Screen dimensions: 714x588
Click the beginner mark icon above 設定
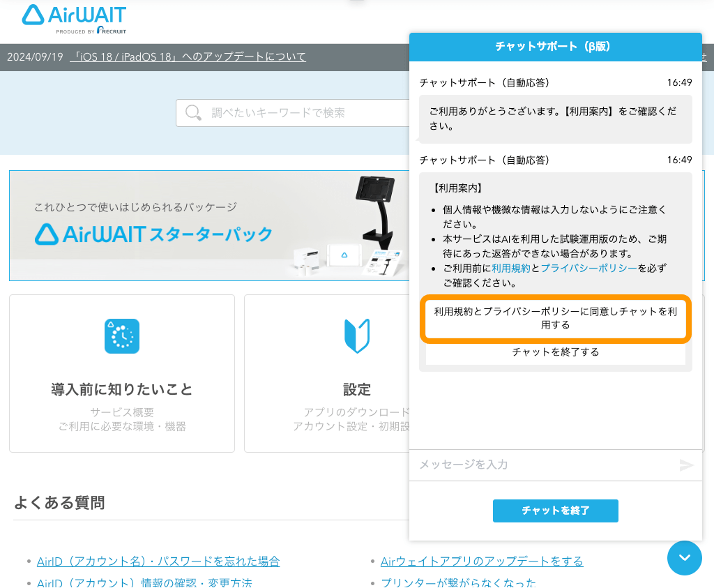pyautogui.click(x=357, y=336)
